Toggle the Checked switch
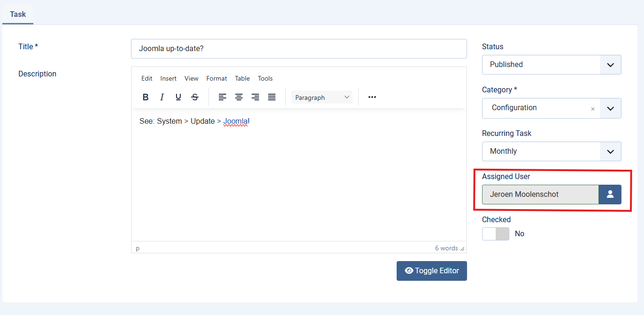Image resolution: width=644 pixels, height=315 pixels. click(x=495, y=234)
